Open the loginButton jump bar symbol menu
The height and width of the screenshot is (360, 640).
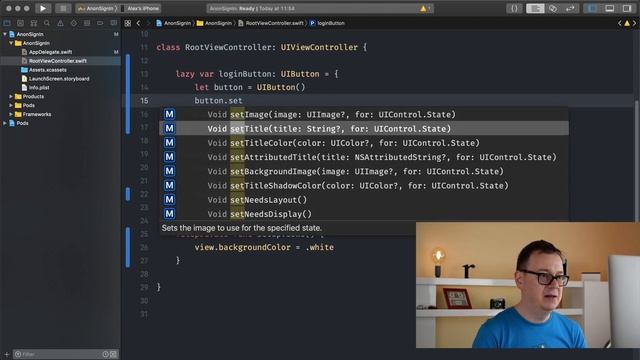(x=327, y=23)
